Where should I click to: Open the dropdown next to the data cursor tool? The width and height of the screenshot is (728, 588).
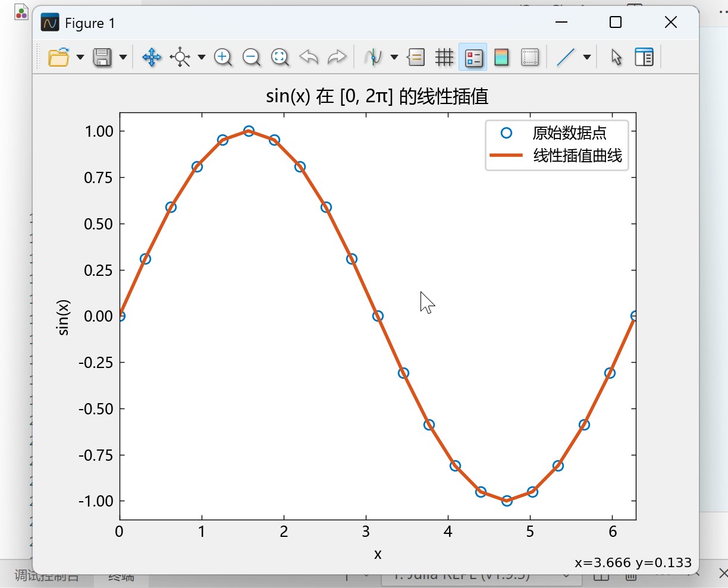[x=394, y=58]
